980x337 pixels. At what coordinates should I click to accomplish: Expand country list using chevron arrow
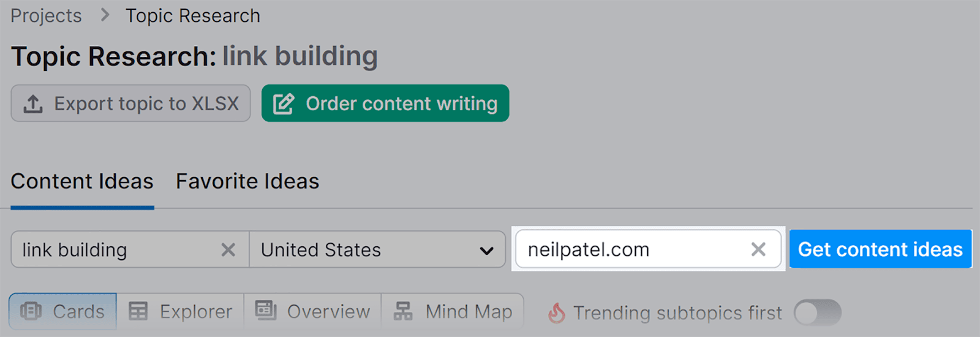pyautogui.click(x=487, y=251)
